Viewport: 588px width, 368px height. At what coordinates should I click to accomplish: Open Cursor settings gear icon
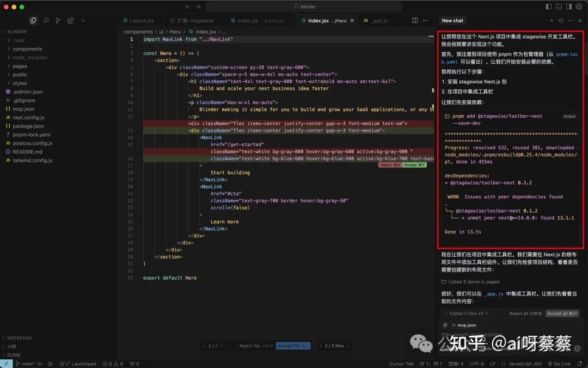[579, 7]
